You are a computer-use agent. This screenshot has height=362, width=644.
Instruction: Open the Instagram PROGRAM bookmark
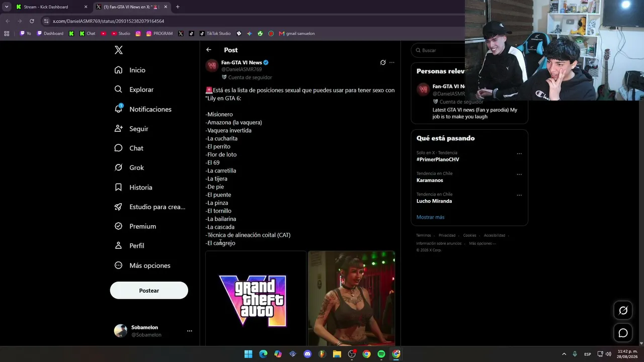click(159, 34)
